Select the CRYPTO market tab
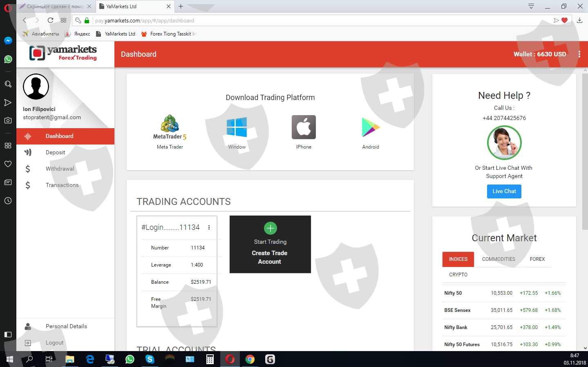 [x=458, y=275]
